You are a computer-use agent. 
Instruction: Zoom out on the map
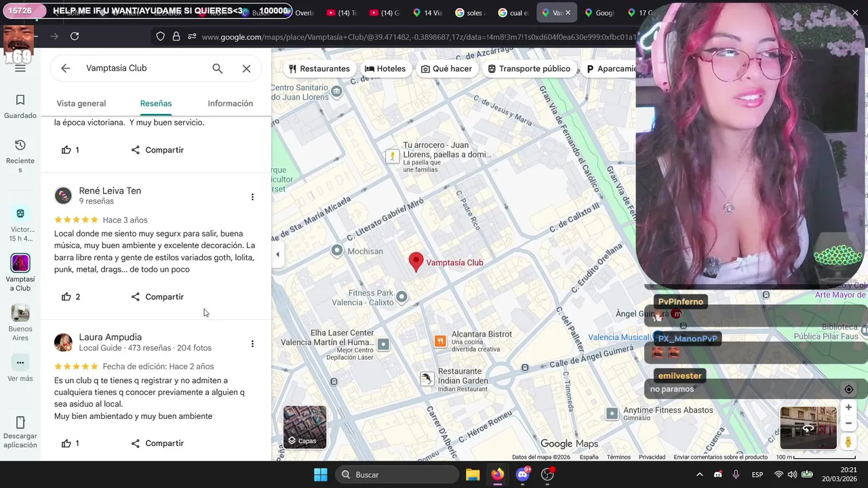click(x=848, y=424)
